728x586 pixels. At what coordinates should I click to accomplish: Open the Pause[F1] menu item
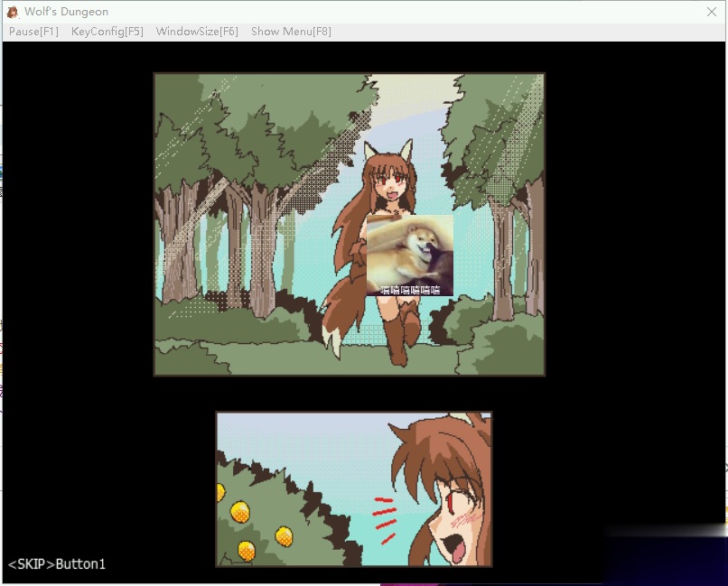34,32
